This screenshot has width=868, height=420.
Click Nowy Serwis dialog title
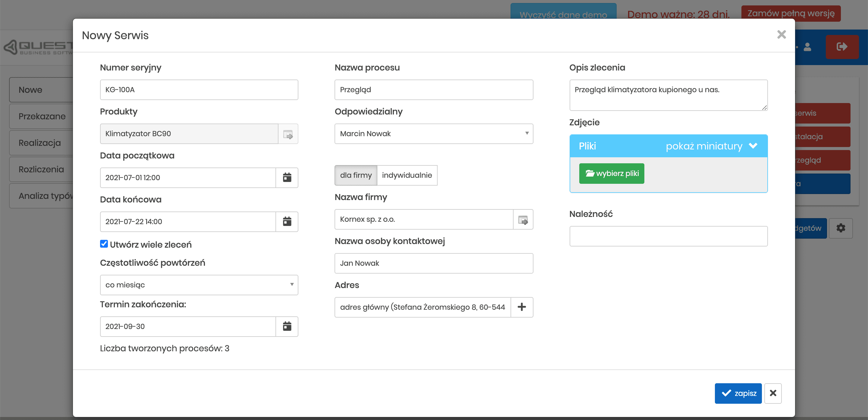[x=115, y=35]
